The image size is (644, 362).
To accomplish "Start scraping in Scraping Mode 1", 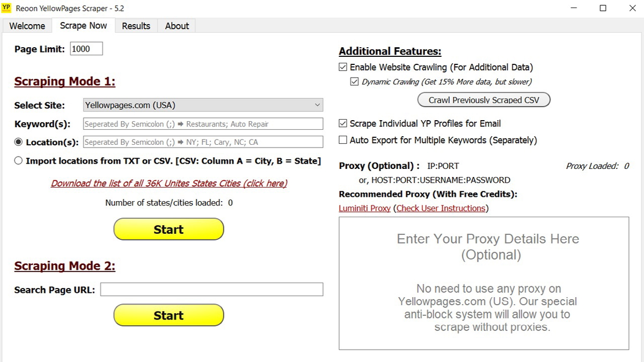I will pyautogui.click(x=169, y=229).
